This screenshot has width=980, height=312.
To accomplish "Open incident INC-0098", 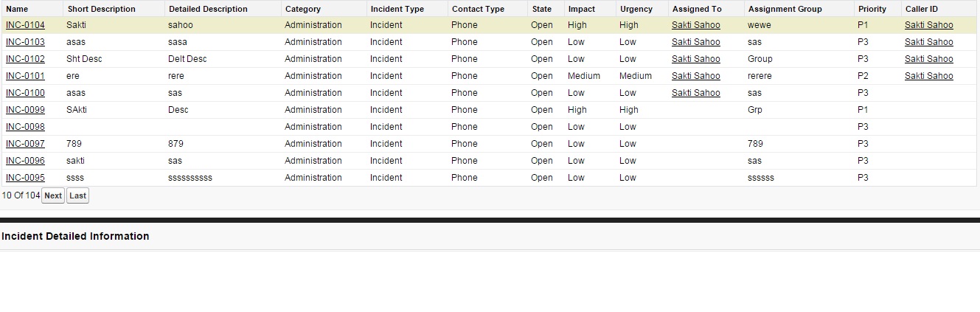I will coord(25,127).
